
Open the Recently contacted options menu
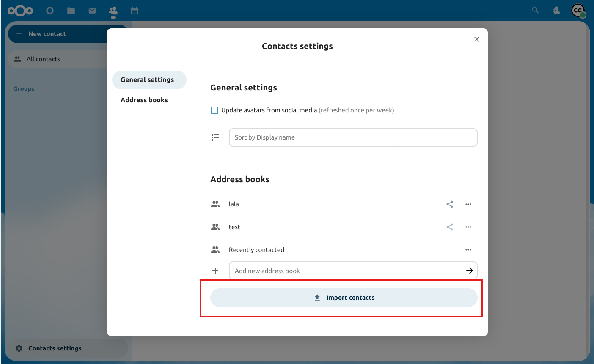tap(468, 250)
